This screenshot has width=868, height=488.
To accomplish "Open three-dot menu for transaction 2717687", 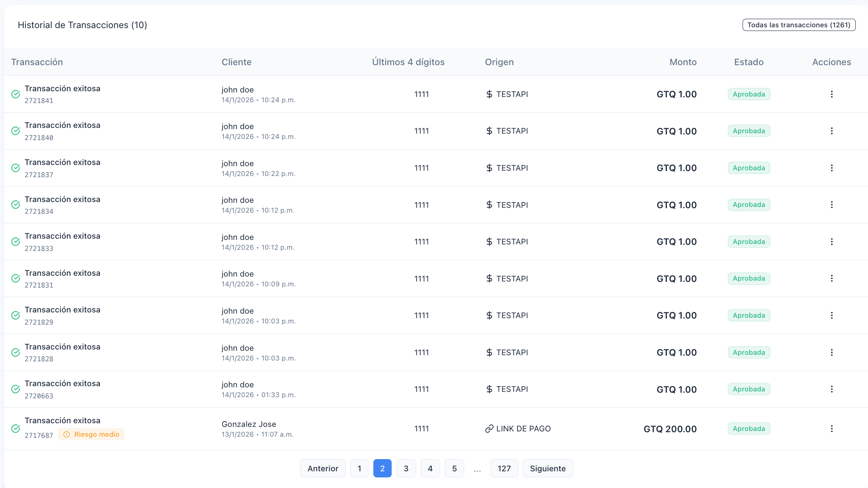I will click(831, 429).
